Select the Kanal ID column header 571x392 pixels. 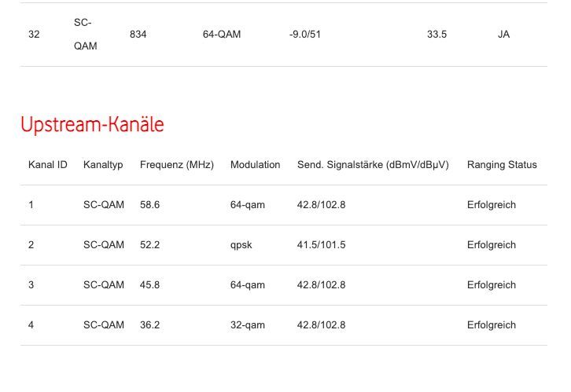click(x=48, y=165)
